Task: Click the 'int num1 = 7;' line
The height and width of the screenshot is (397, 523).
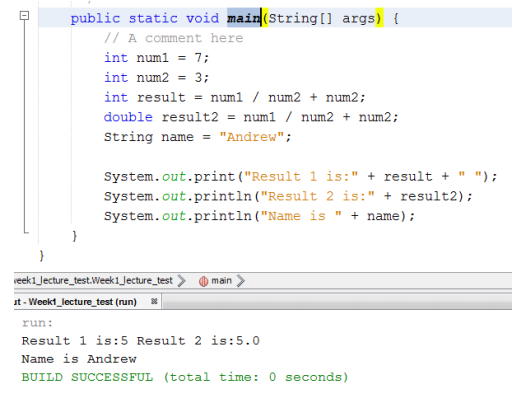Action: [156, 58]
